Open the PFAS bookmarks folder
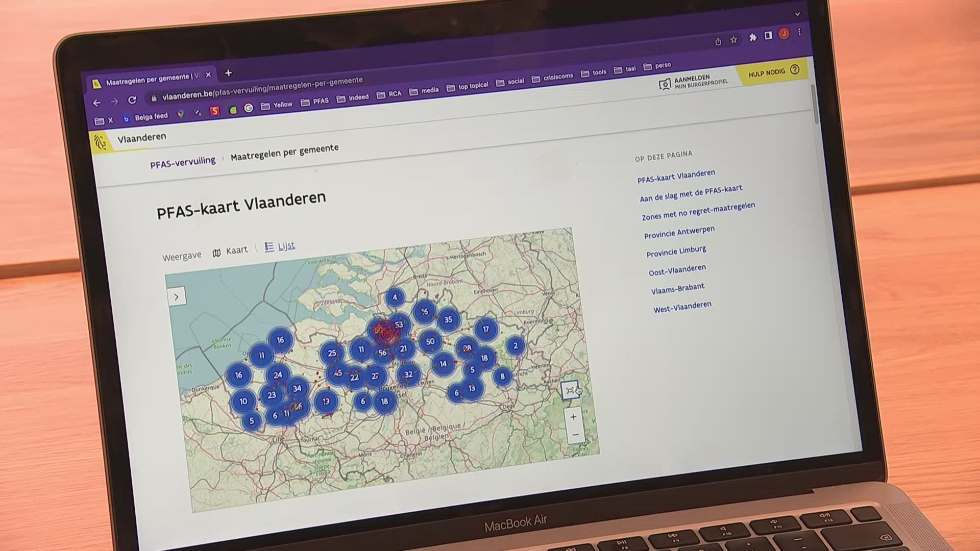Viewport: 980px width, 551px height. pos(315,102)
